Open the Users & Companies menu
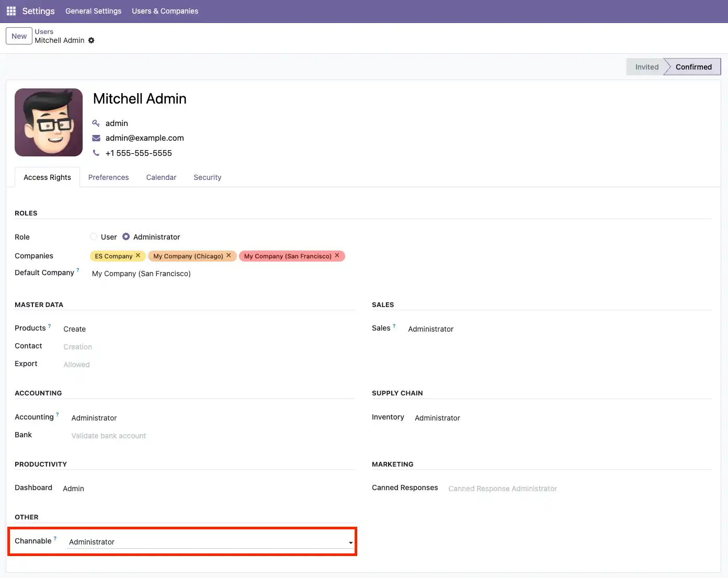The width and height of the screenshot is (728, 578). coord(165,11)
